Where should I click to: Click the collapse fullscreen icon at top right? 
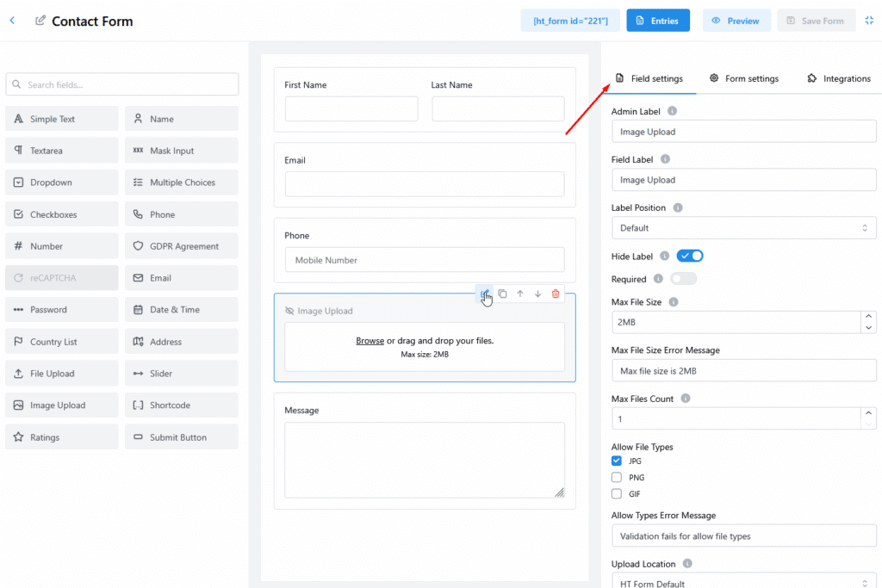coord(869,21)
